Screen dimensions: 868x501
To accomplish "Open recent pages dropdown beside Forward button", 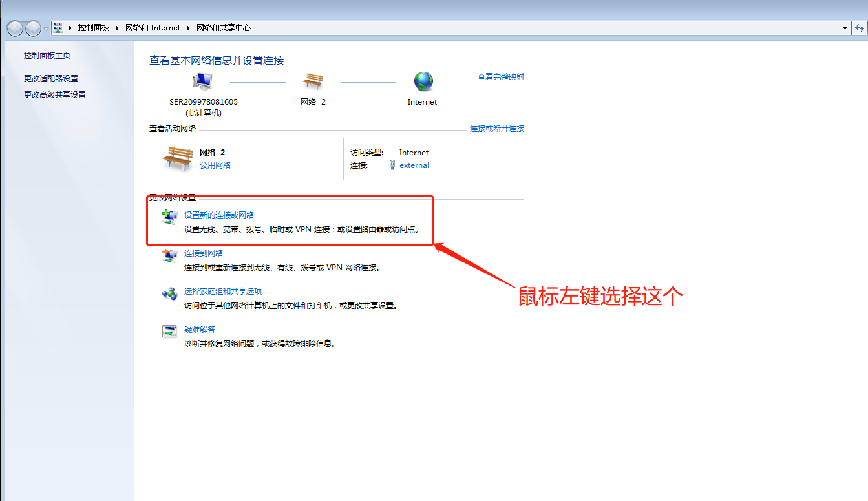I will point(45,29).
